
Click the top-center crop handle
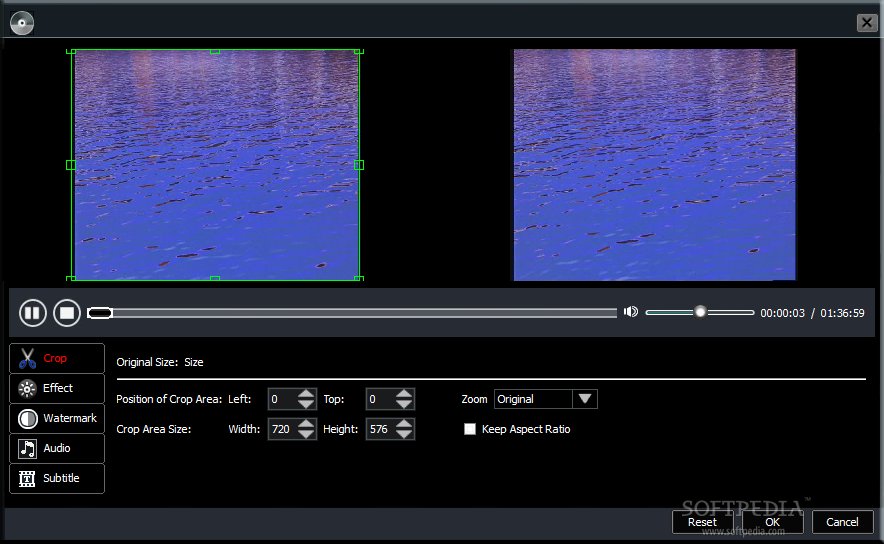click(x=215, y=51)
